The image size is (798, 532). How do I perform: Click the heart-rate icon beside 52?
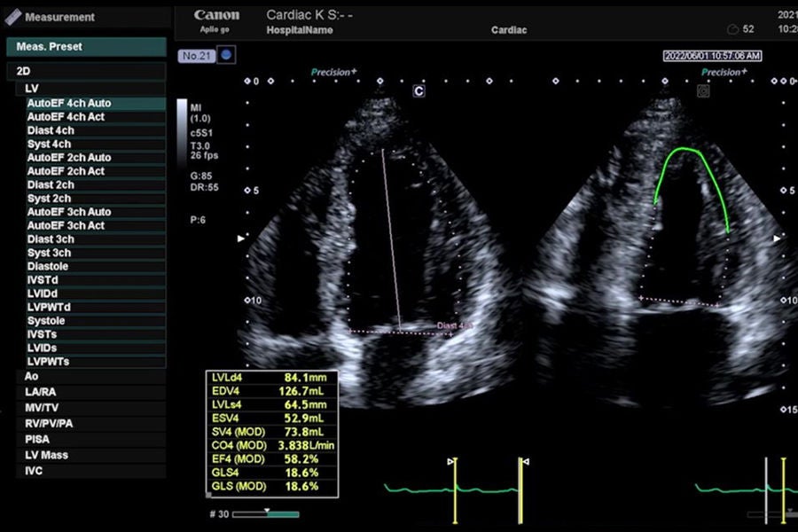[733, 29]
